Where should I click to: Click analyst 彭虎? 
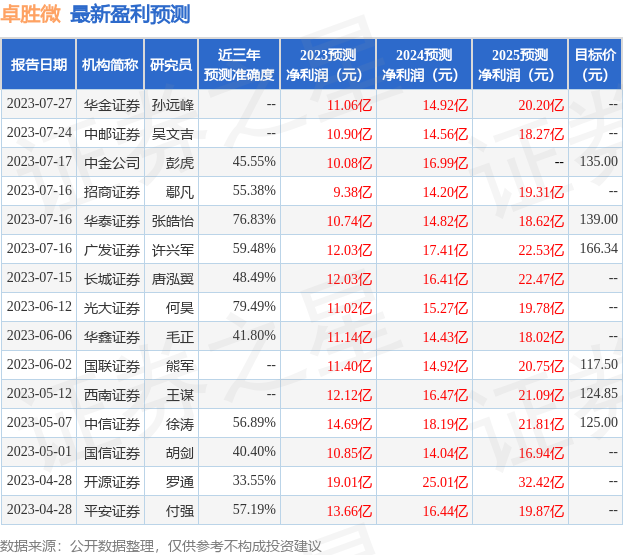180,163
